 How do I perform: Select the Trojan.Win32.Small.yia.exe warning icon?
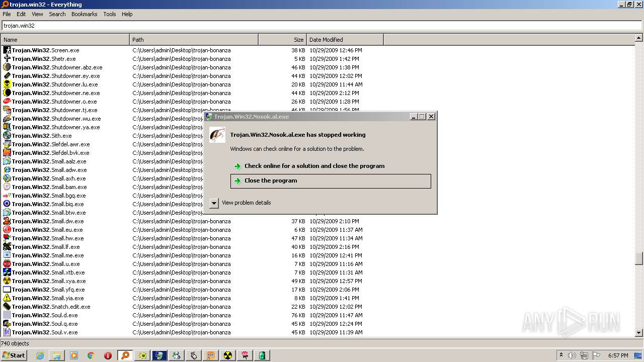pos(7,298)
